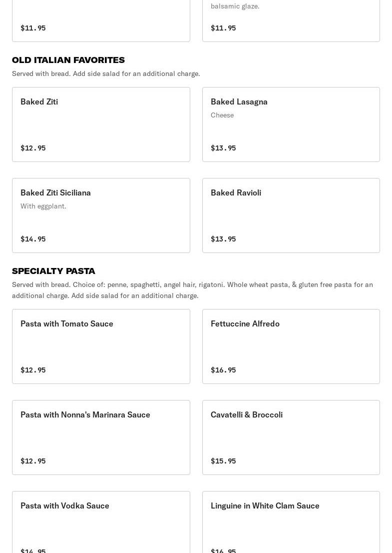Viewport: 392px width, 553px height.
Task: Click the Specialty Pasta section heading
Action: click(53, 271)
